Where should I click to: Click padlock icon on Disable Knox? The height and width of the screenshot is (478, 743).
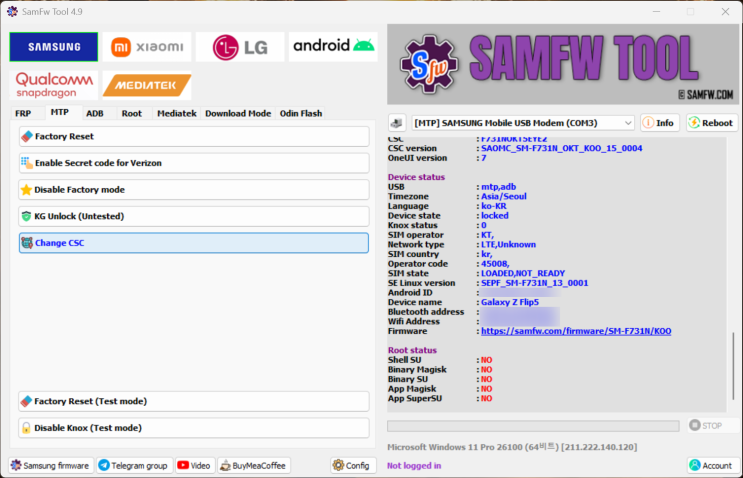click(27, 428)
